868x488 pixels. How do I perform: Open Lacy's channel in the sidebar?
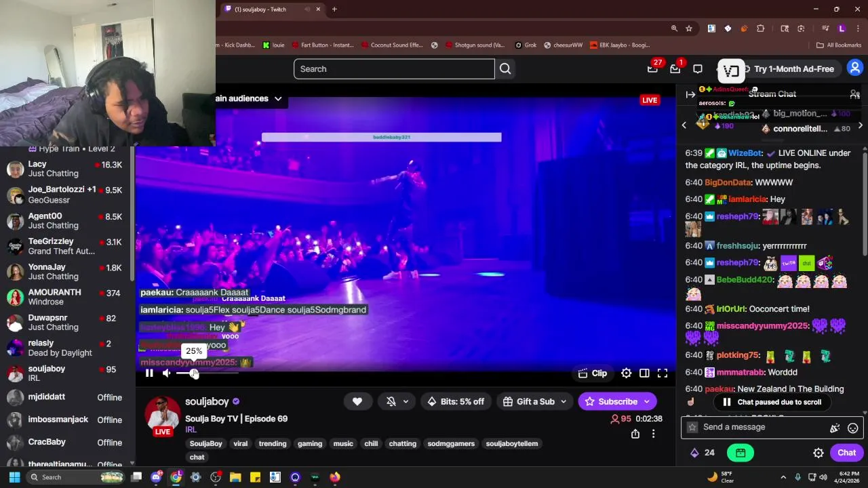(x=66, y=169)
